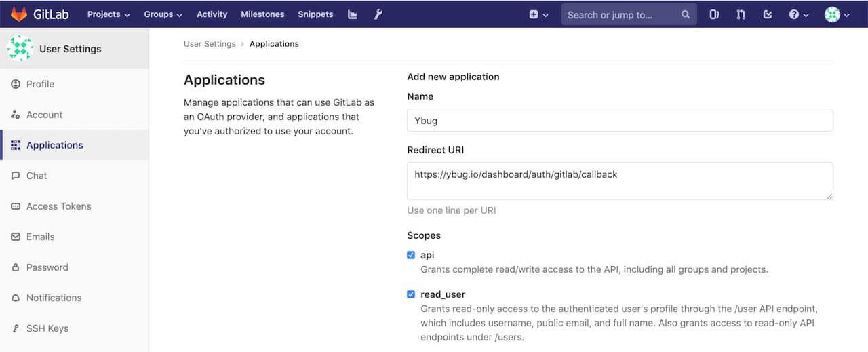Go to Access Tokens in sidebar

tap(58, 206)
